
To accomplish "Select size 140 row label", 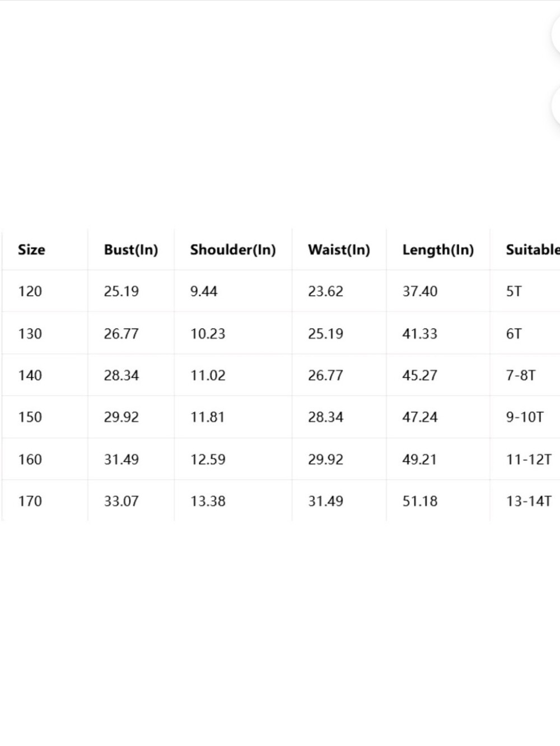I will coord(30,376).
